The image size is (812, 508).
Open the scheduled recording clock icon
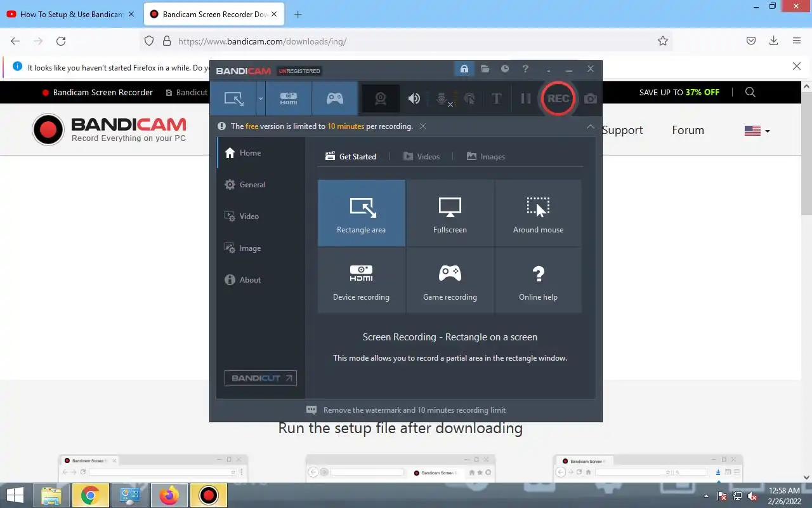click(x=505, y=69)
